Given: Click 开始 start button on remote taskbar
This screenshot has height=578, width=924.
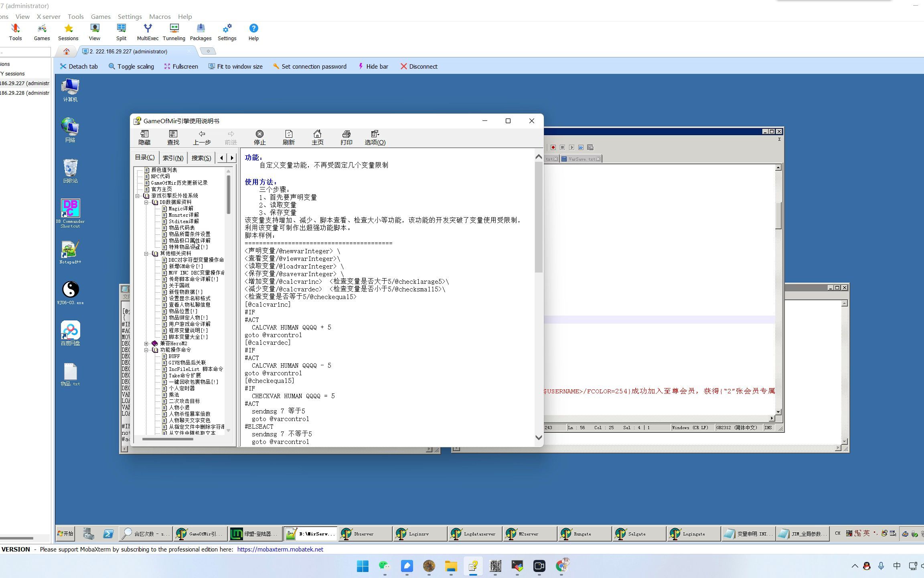Looking at the screenshot, I should pyautogui.click(x=65, y=533).
